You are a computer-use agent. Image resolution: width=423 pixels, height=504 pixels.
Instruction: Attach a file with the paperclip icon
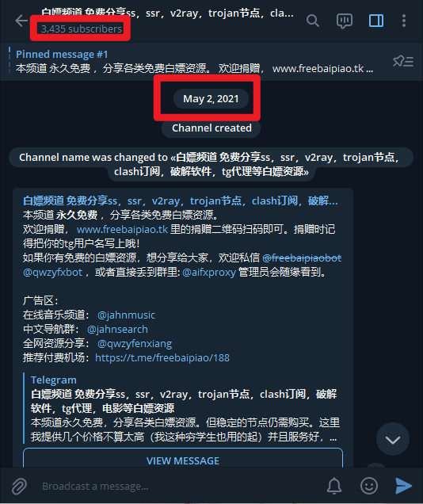click(19, 486)
